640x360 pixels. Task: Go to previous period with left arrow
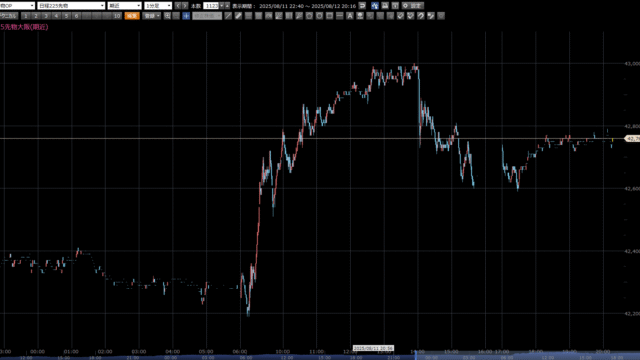click(x=178, y=6)
